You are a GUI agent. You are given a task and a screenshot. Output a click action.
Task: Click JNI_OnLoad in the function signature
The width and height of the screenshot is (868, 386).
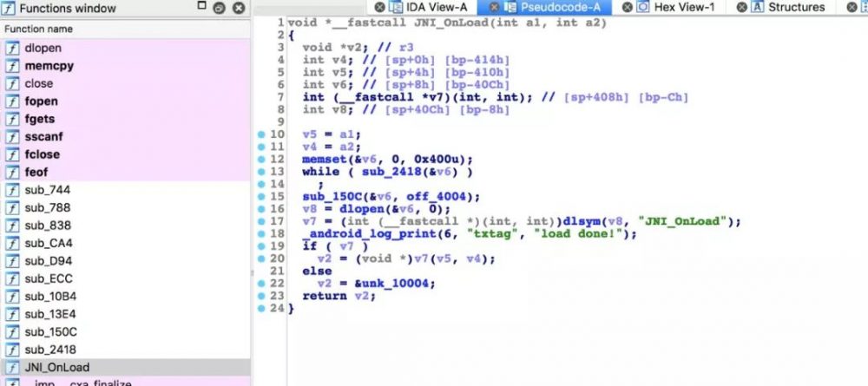[451, 23]
